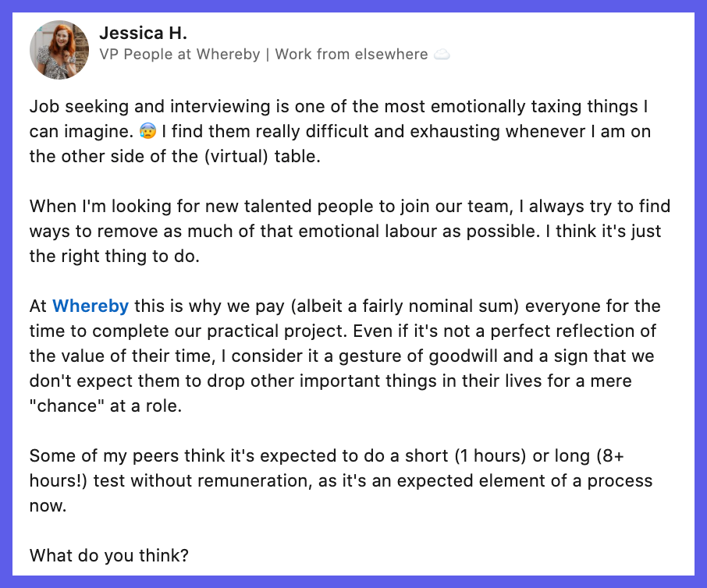
Task: Click the vertical bar separator in the headline
Action: click(x=268, y=55)
